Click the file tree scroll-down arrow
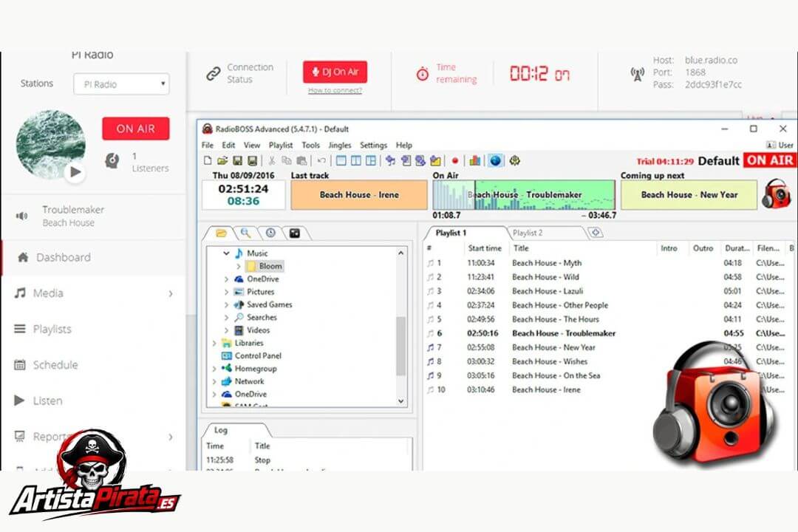This screenshot has width=798, height=532. pyautogui.click(x=401, y=401)
